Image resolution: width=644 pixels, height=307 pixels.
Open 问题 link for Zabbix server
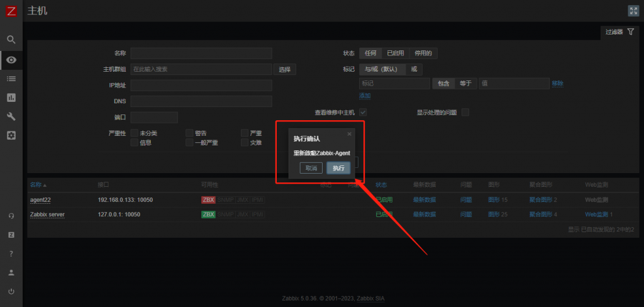[x=466, y=215]
